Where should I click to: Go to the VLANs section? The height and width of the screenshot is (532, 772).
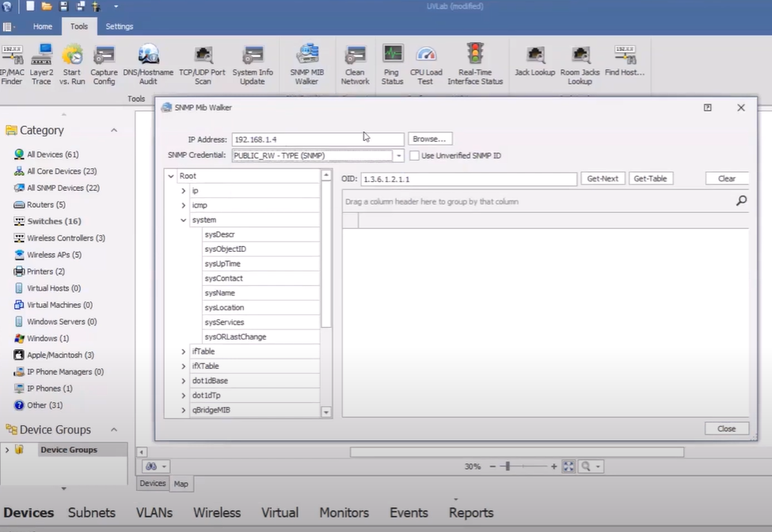[154, 512]
